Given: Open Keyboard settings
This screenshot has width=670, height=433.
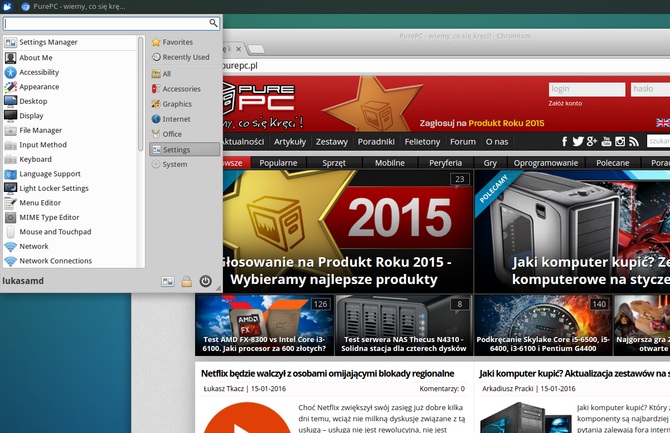Looking at the screenshot, I should tap(70, 159).
